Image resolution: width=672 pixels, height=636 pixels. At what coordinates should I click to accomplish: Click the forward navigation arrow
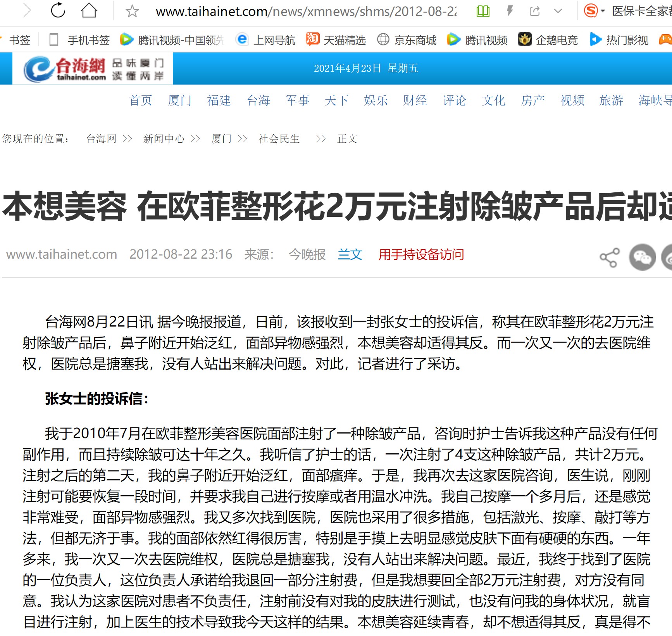coord(27,10)
